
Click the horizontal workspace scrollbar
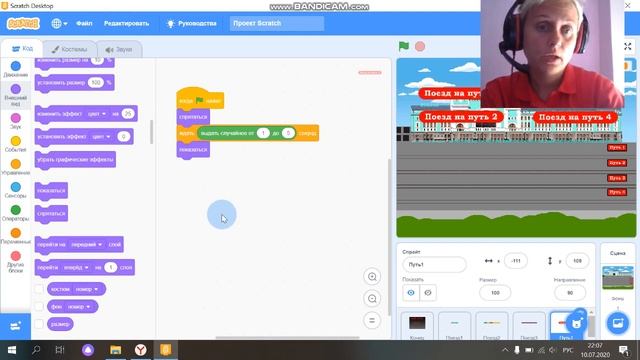(x=287, y=338)
